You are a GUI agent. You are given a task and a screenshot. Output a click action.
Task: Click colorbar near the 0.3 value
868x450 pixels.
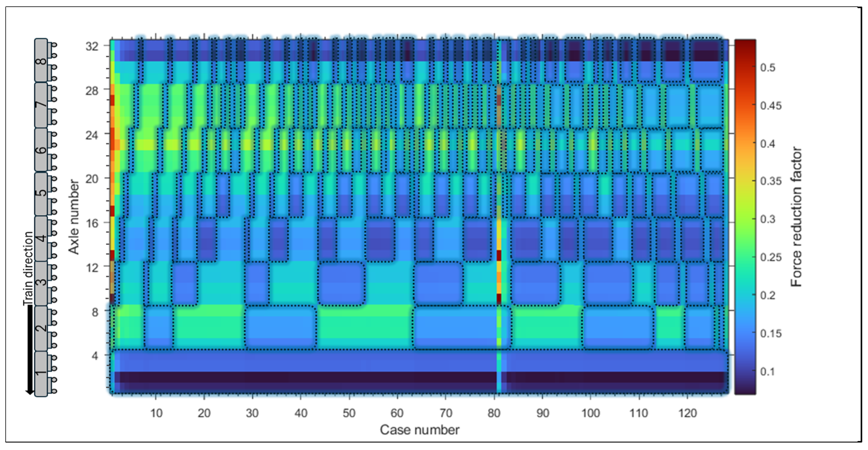[x=745, y=219]
